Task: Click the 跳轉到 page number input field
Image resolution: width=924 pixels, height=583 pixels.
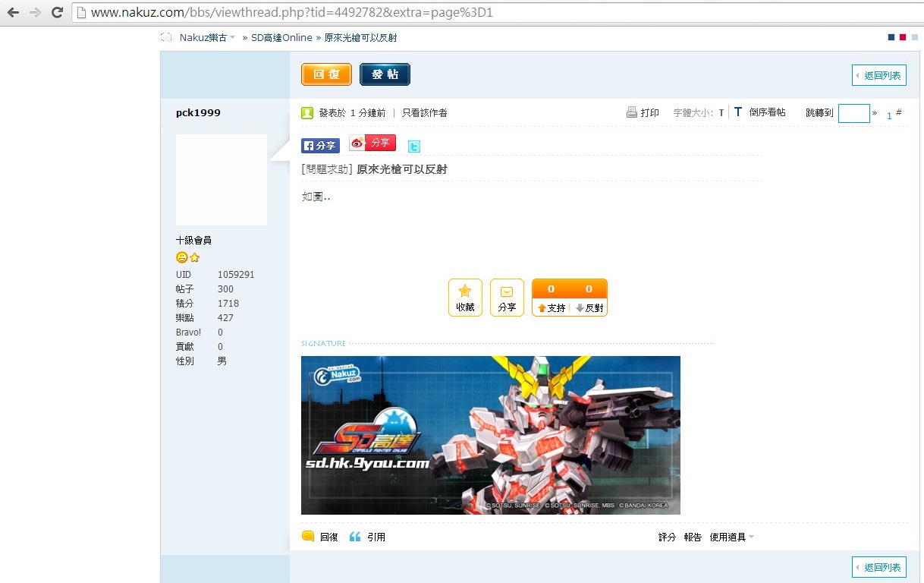Action: coord(854,113)
